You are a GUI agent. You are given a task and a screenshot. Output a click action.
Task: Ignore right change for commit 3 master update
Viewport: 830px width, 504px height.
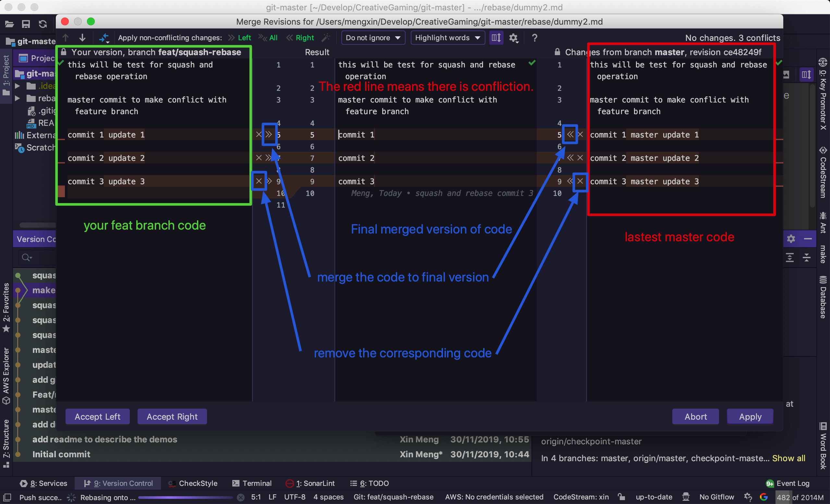[x=580, y=182]
